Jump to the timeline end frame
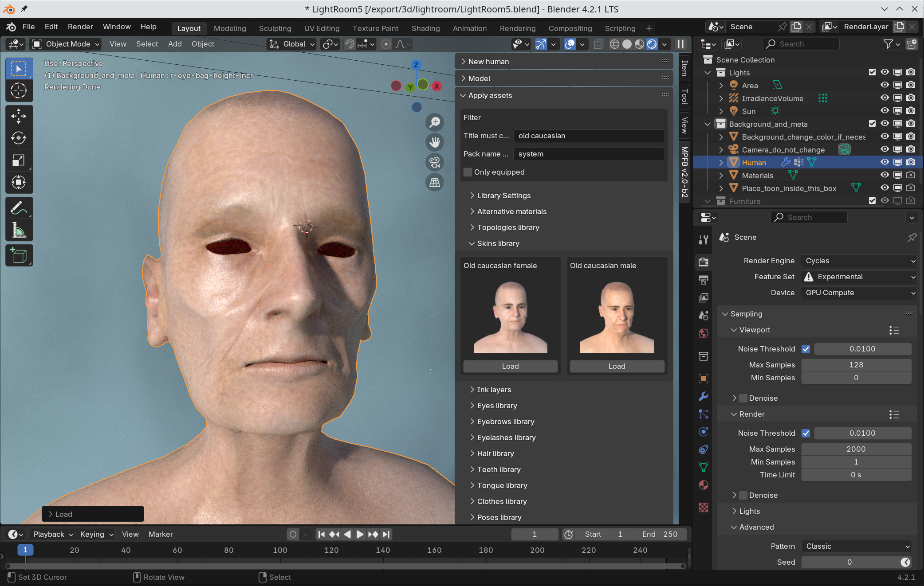 (x=386, y=534)
